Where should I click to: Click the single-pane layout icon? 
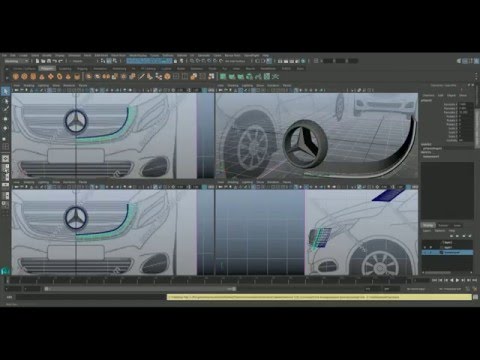6,158
